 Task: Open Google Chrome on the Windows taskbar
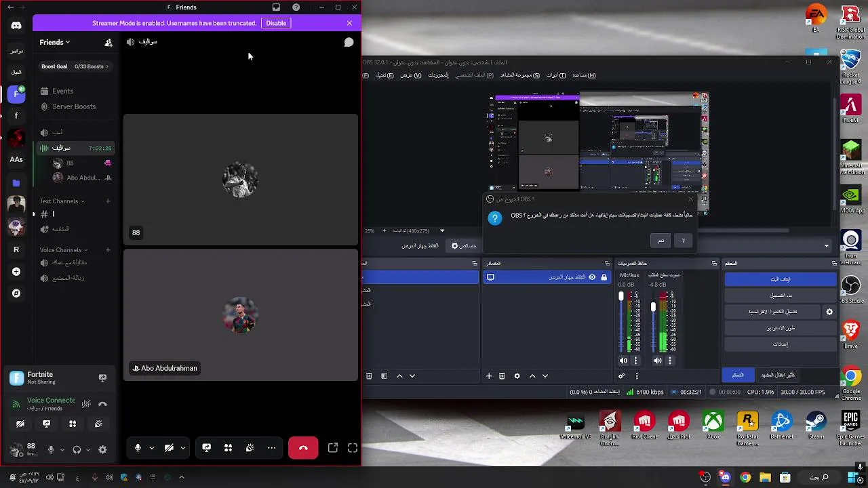click(x=745, y=477)
